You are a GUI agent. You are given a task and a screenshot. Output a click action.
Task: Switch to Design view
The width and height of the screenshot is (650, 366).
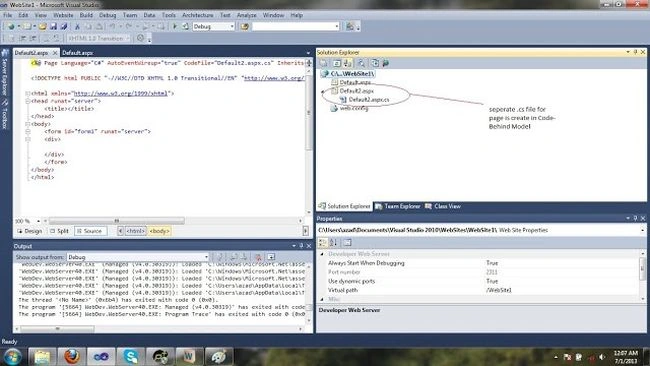[29, 231]
